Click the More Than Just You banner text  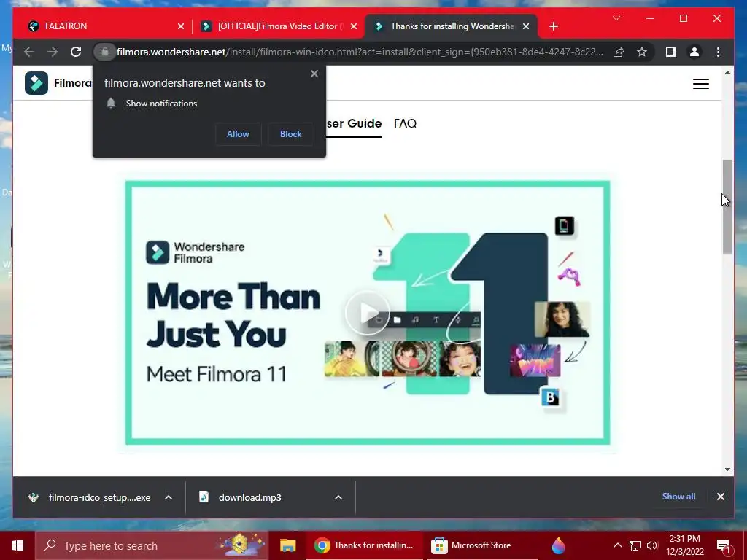[233, 316]
